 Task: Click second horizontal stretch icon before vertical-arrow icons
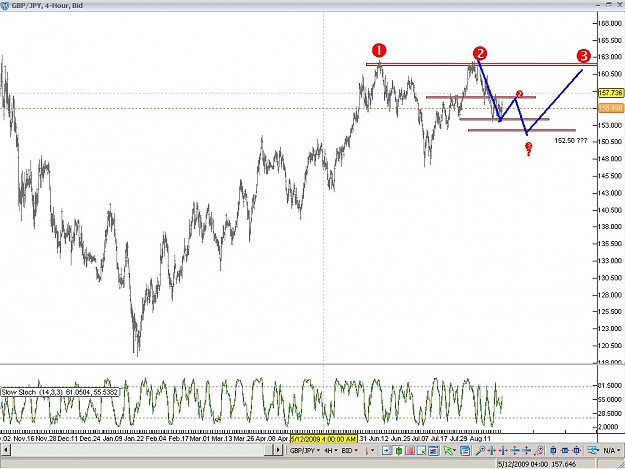(503, 451)
